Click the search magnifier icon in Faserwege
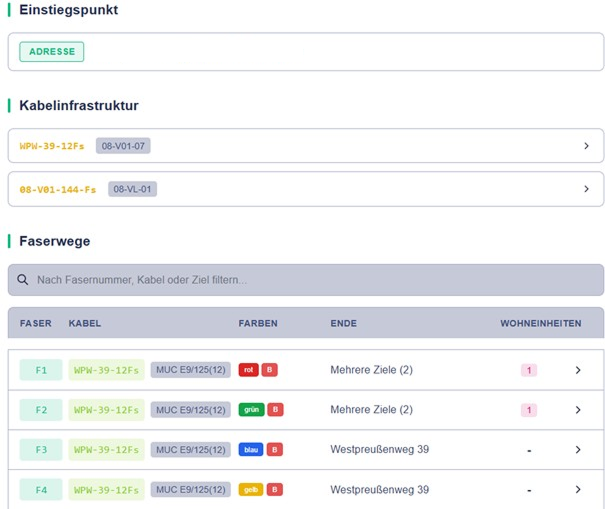Image resolution: width=605 pixels, height=509 pixels. click(23, 280)
